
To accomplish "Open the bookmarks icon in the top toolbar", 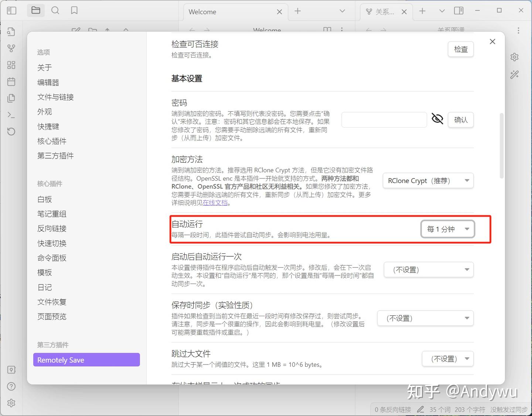I will click(x=74, y=10).
